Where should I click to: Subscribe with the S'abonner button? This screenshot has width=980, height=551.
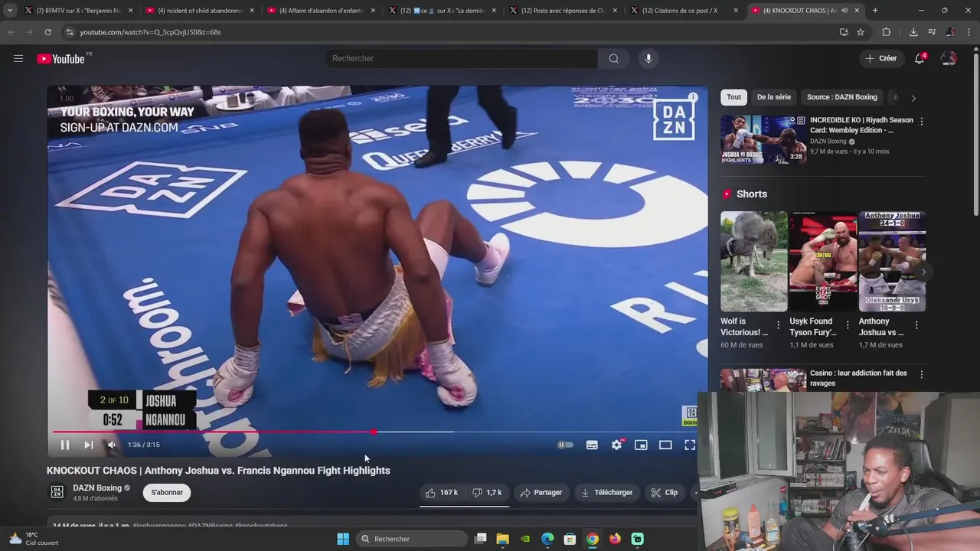tap(167, 493)
